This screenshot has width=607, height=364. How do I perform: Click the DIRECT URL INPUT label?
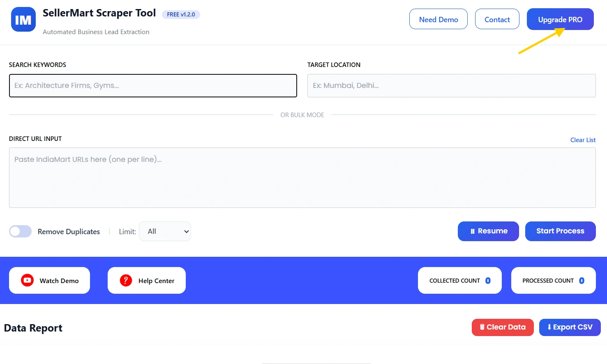[x=35, y=139]
